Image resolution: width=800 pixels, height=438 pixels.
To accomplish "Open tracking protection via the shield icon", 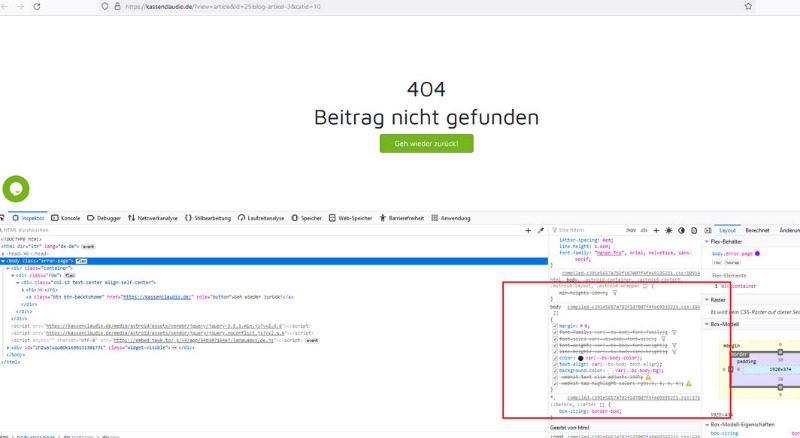I will coord(105,7).
